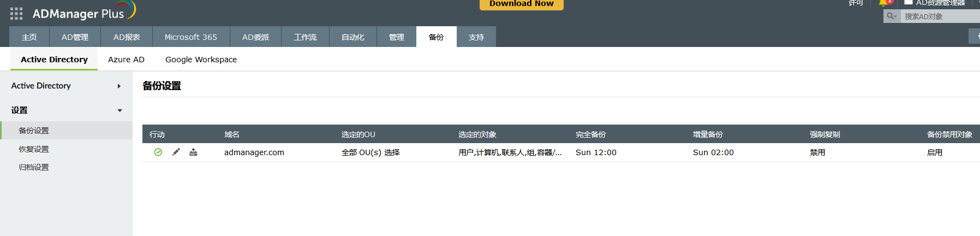Screen dimensions: 980x236
Task: Click the Sun 12:00 full backup value
Action: point(596,152)
